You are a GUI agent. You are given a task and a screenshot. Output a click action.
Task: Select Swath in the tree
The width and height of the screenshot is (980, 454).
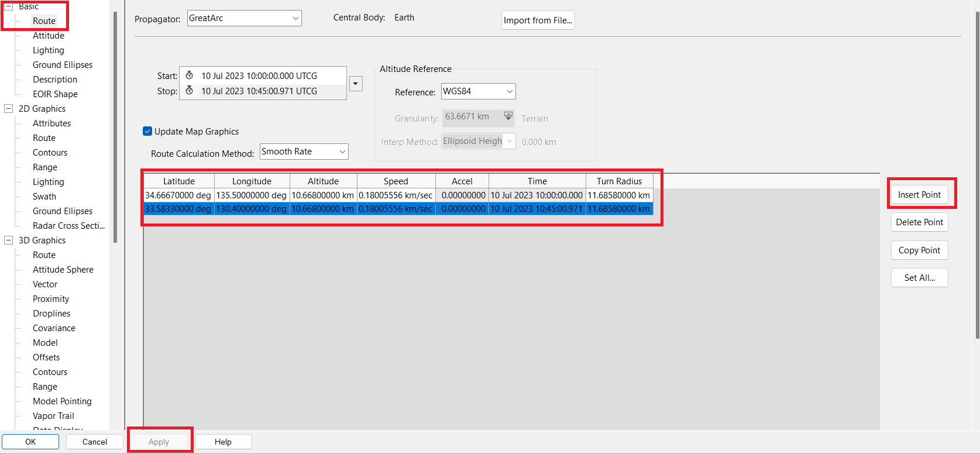coord(44,197)
